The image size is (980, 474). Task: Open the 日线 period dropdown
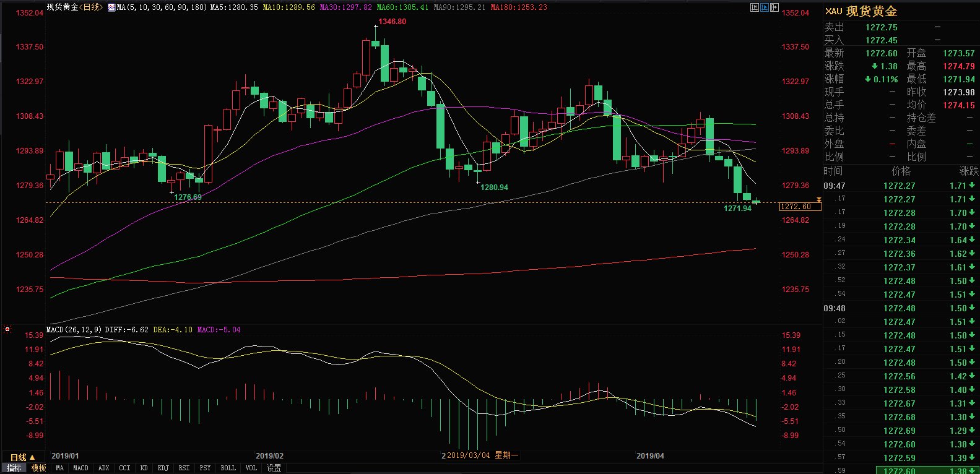click(22, 457)
